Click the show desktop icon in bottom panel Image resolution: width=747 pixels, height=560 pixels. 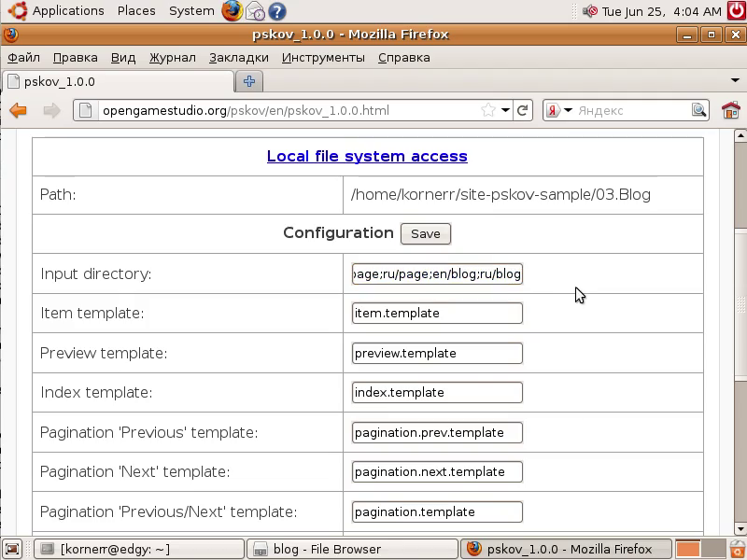(11, 549)
